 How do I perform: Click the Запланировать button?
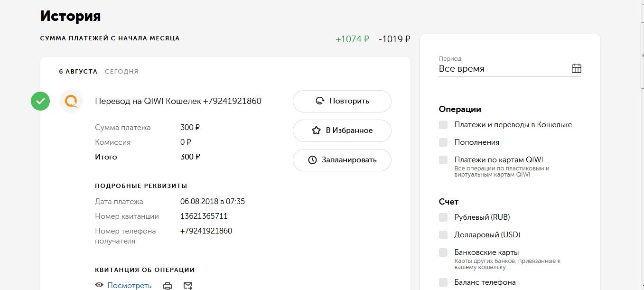coord(342,160)
